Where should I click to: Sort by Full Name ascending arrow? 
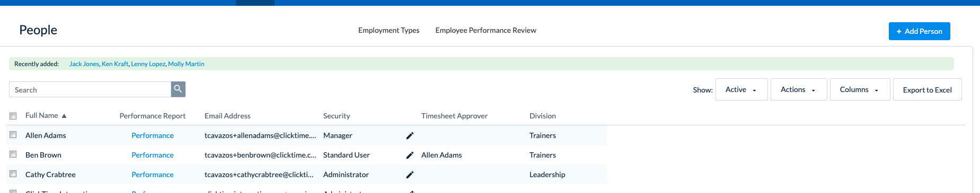[x=64, y=116]
